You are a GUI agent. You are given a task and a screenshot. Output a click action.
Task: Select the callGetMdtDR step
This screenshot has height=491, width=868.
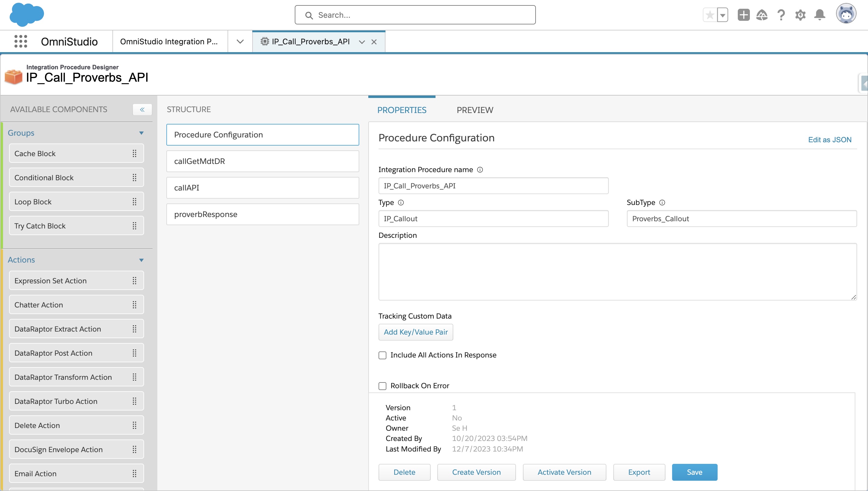(263, 161)
